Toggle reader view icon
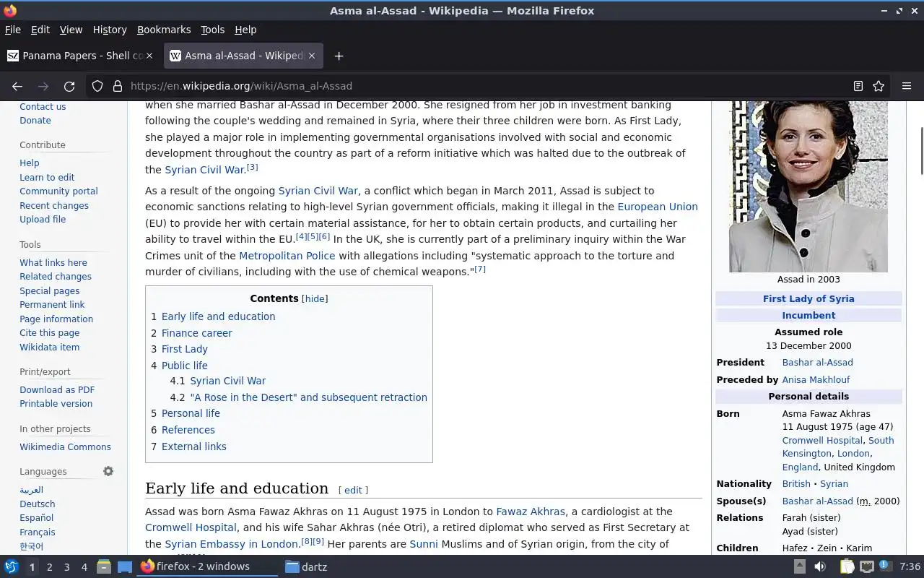Viewport: 924px width, 578px height. click(x=858, y=86)
